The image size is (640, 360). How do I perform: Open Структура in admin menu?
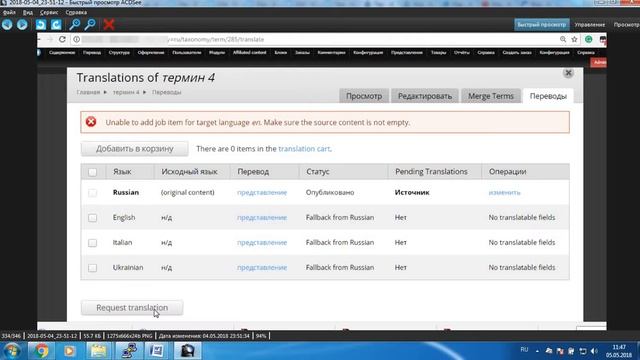tap(119, 53)
